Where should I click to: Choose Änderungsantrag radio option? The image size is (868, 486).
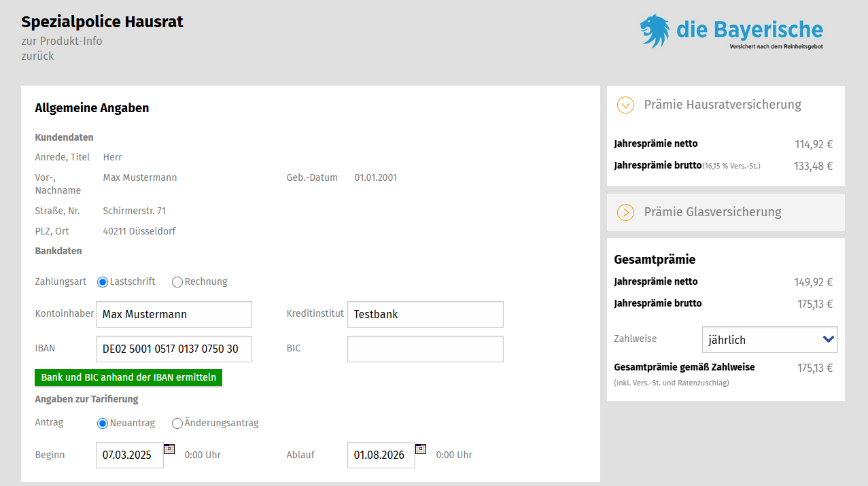177,423
